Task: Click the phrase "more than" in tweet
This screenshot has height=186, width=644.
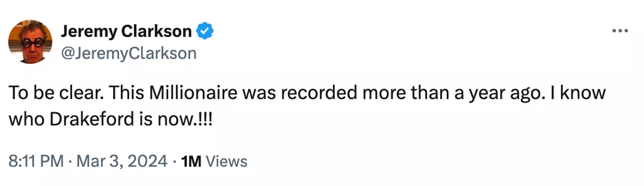Action: coord(406,93)
